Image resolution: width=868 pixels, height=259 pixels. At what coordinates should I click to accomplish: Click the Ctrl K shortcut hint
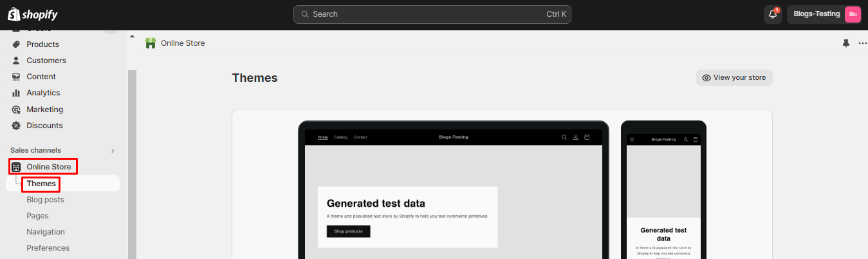point(556,14)
